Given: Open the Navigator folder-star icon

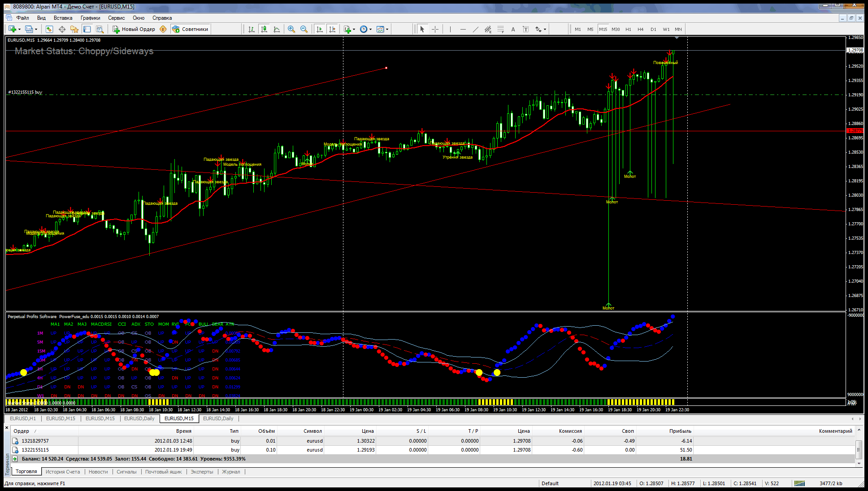Looking at the screenshot, I should 74,29.
